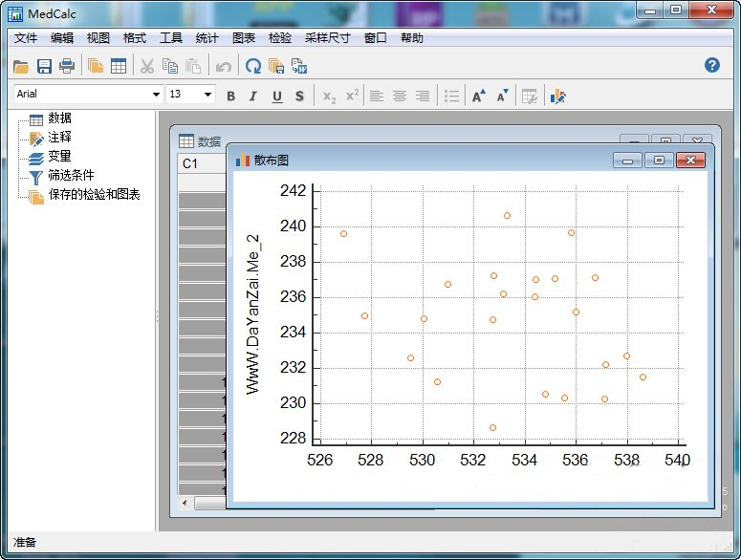The width and height of the screenshot is (741, 560).
Task: Click the MedCalc app icon in title bar
Action: [x=15, y=14]
